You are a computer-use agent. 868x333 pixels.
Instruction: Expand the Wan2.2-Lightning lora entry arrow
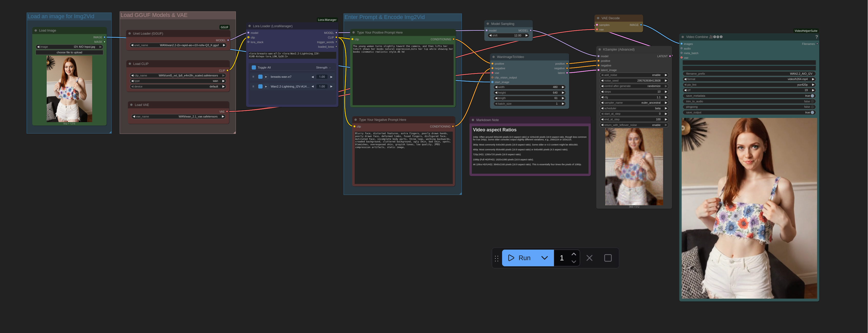(266, 87)
